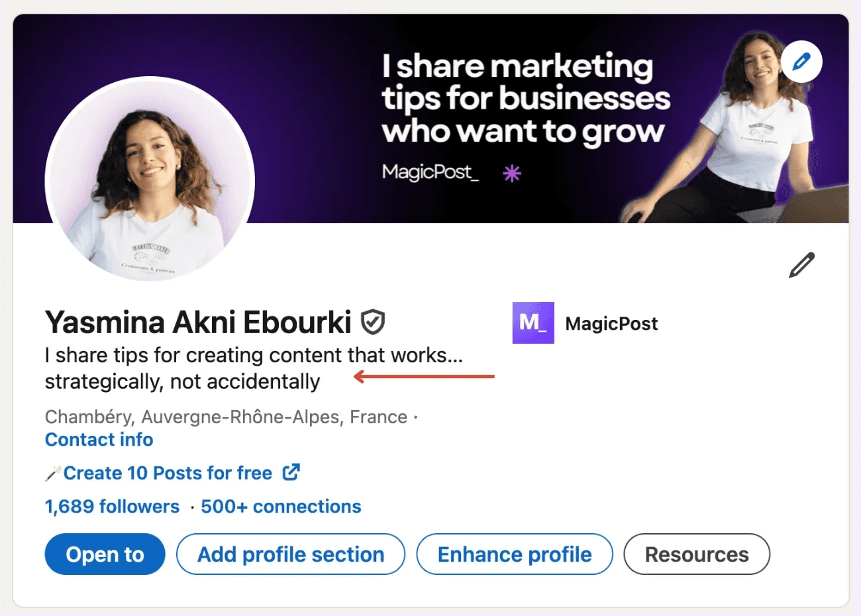Image resolution: width=861 pixels, height=616 pixels.
Task: Open the Contact info link
Action: 98,439
